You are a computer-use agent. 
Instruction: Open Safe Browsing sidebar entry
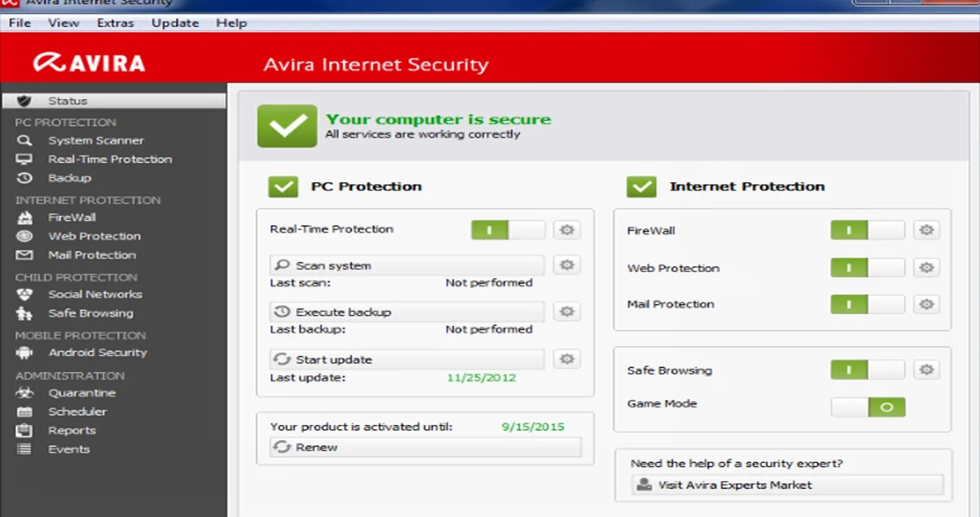[x=91, y=314]
